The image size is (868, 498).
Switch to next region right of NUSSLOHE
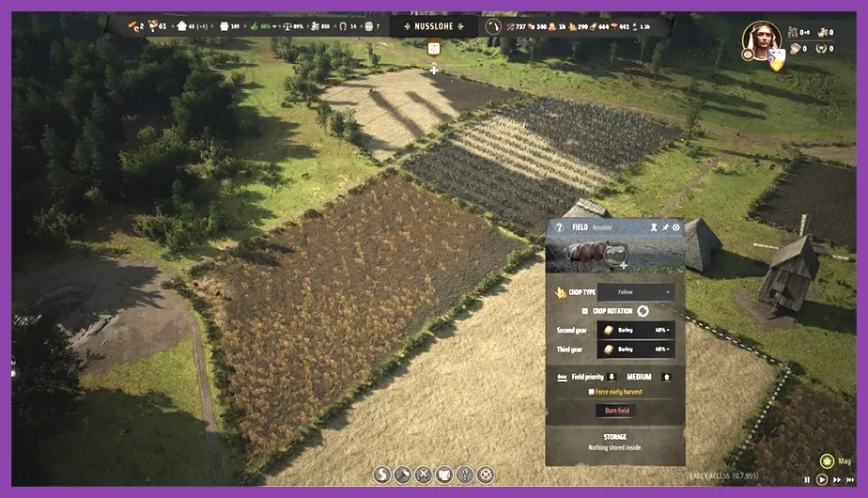(460, 26)
